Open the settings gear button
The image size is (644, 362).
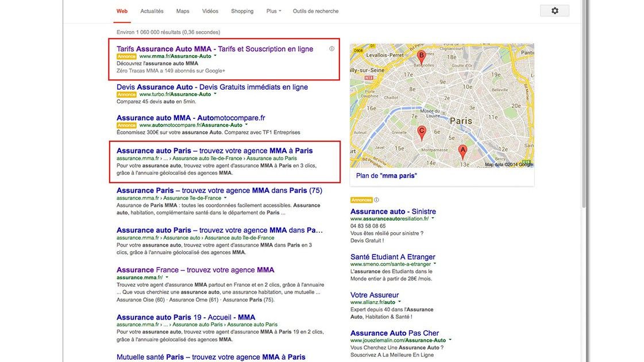(554, 11)
